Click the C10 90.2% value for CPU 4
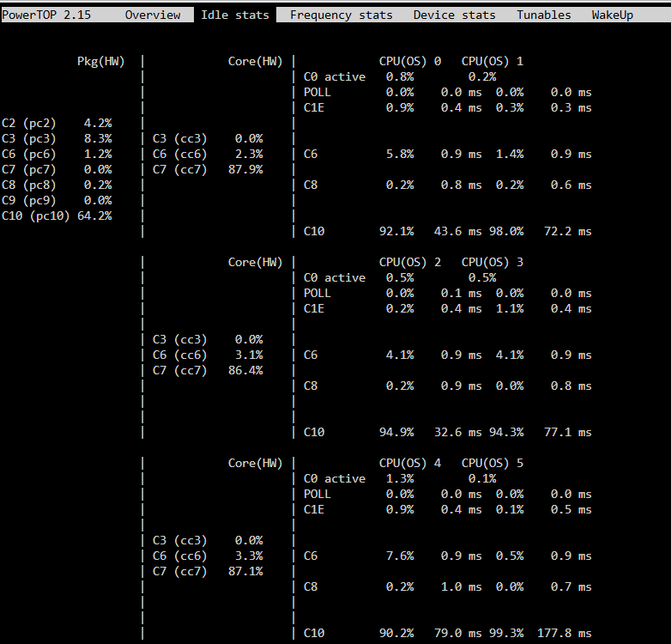The image size is (671, 644). point(396,633)
